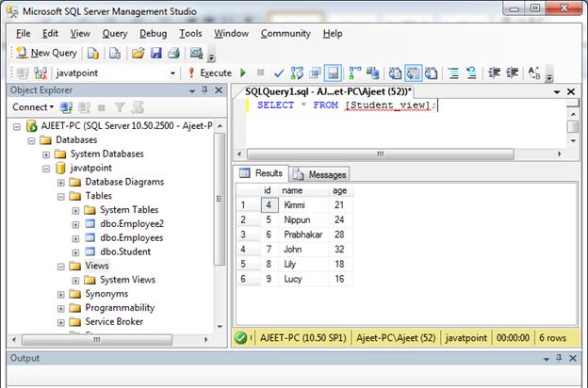Viewport: 588px width, 388px height.
Task: Select Results to Text option
Action: tap(395, 73)
